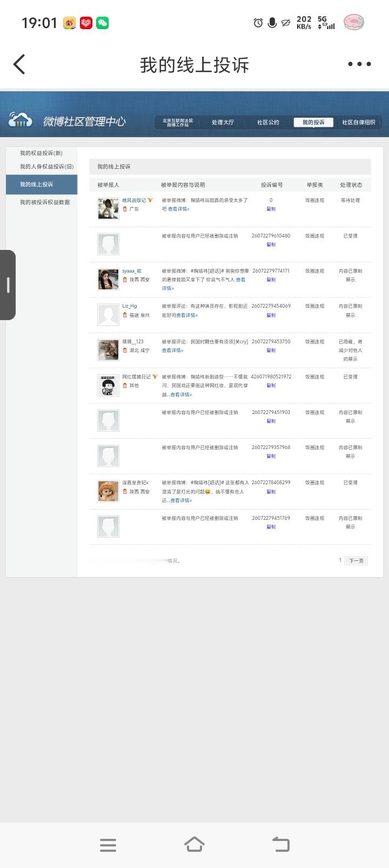Open the 社区公约 tab

click(268, 123)
